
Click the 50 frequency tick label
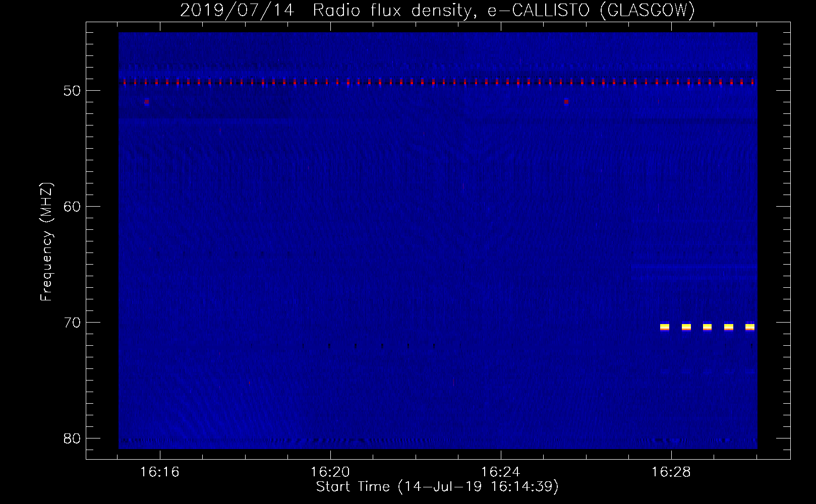pos(72,91)
